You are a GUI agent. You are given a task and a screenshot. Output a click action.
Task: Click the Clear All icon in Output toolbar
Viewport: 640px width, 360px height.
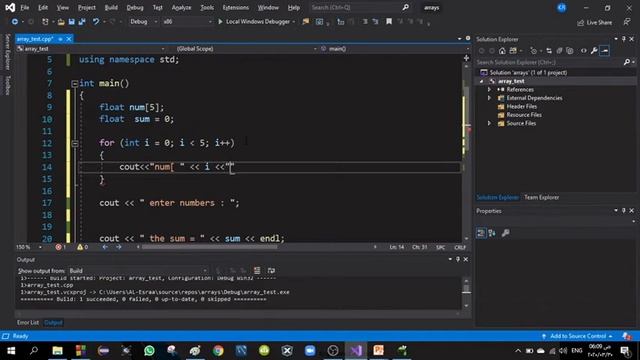[257, 271]
